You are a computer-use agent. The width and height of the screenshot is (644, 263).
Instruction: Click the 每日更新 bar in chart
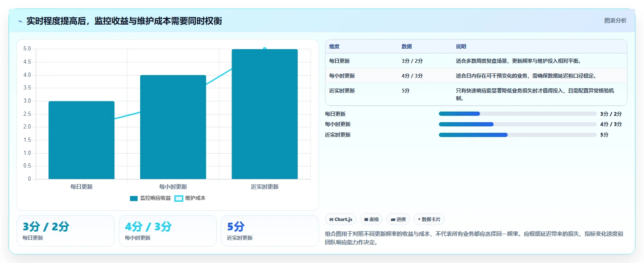(82, 140)
